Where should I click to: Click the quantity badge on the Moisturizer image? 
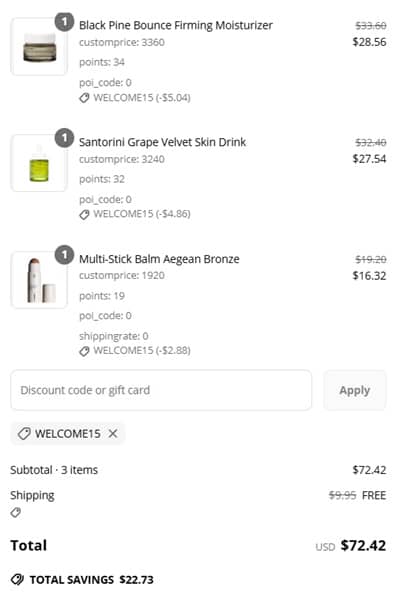tap(64, 22)
